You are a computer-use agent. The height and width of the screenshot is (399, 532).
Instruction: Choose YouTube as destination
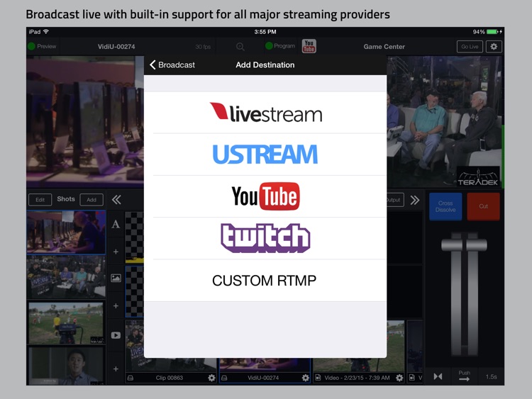[x=266, y=196]
